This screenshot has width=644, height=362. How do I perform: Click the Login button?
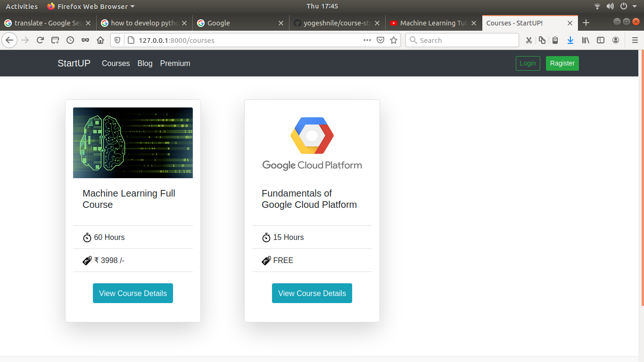pyautogui.click(x=528, y=63)
